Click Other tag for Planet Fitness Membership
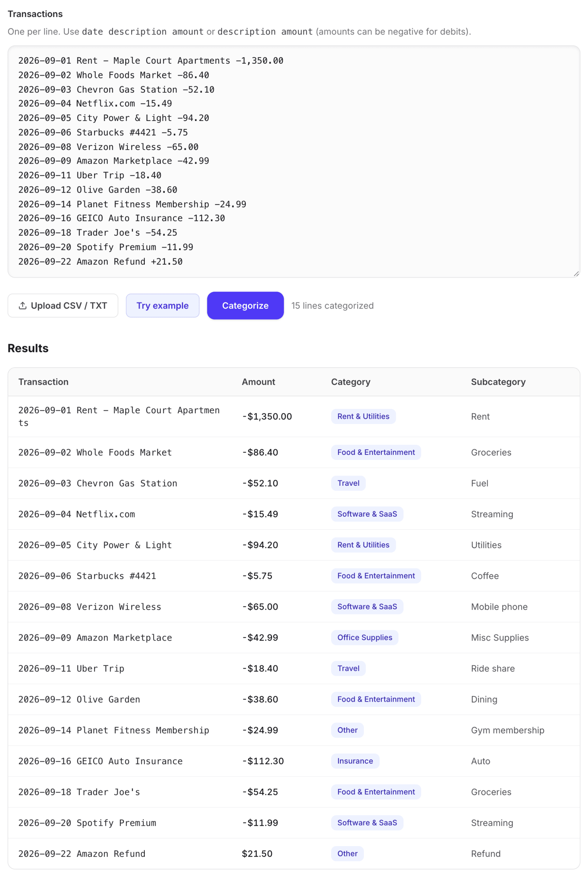The height and width of the screenshot is (877, 588). point(347,730)
